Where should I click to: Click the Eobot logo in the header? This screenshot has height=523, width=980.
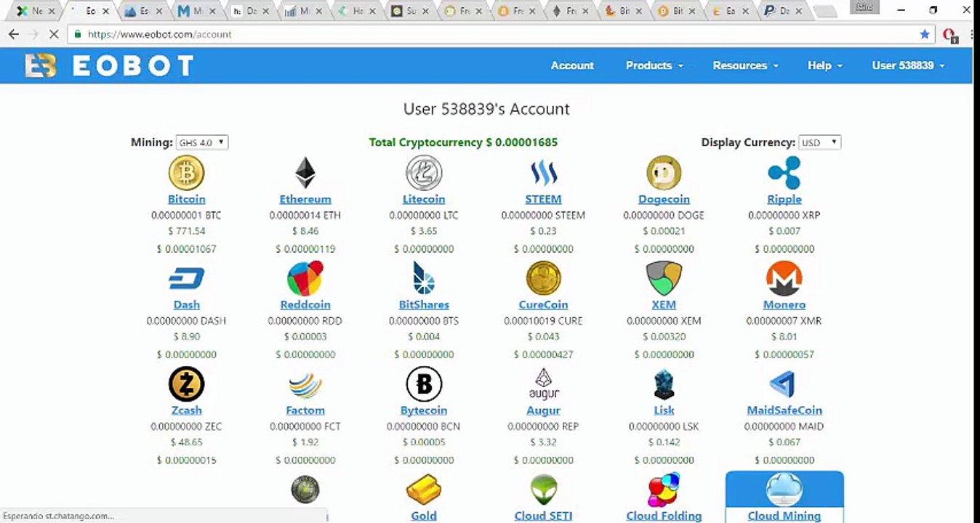tap(109, 66)
